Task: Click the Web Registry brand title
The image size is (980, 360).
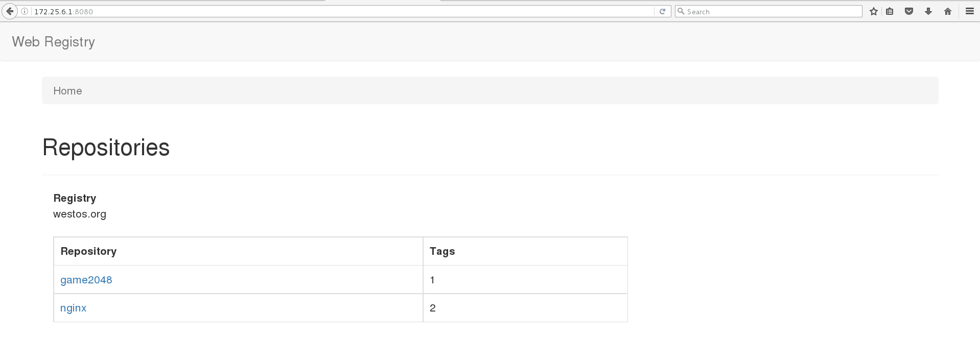Action: (x=53, y=42)
